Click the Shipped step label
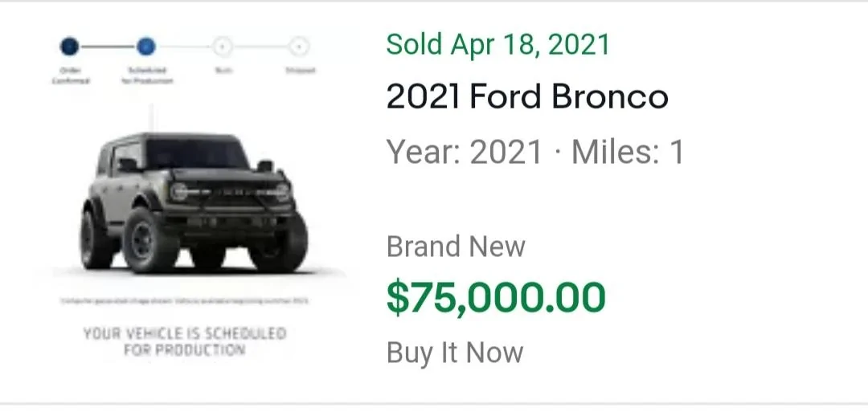868x412 pixels. (x=300, y=70)
